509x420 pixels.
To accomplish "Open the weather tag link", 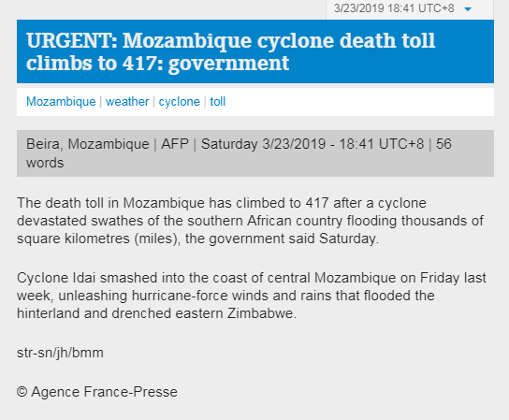I will (127, 102).
